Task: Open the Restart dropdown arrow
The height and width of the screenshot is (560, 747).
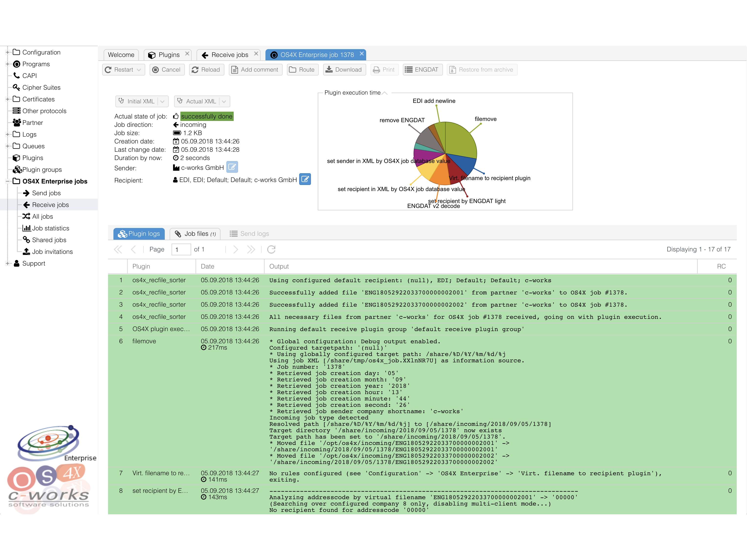Action: (139, 70)
